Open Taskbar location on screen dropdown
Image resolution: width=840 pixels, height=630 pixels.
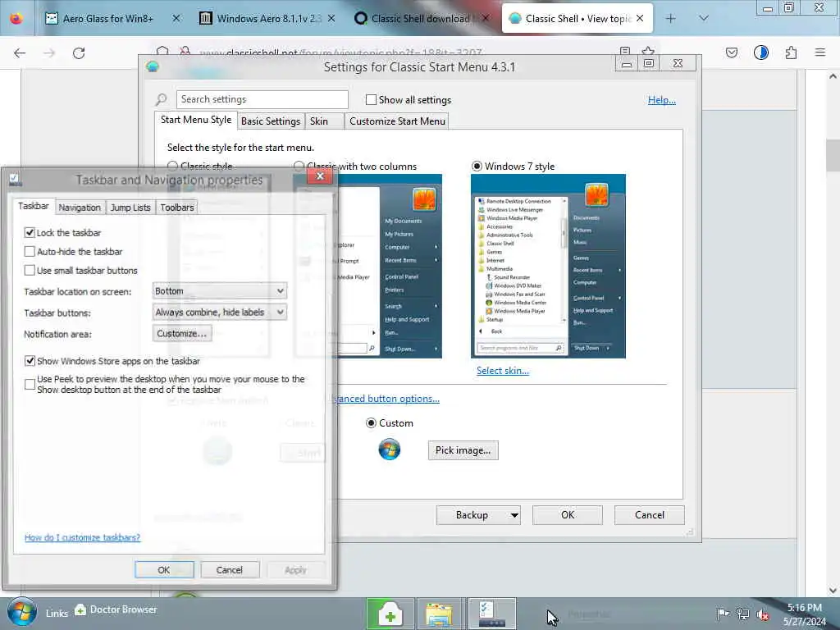(x=220, y=291)
